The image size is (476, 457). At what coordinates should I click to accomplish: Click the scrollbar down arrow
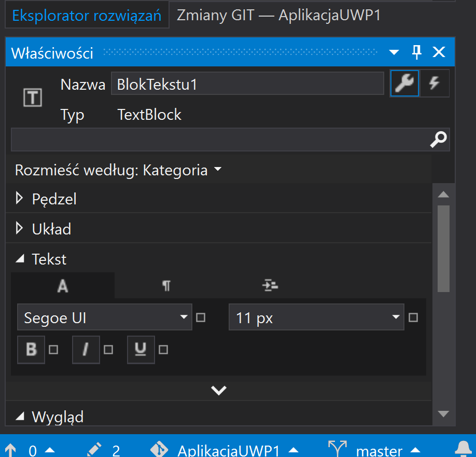(x=443, y=413)
